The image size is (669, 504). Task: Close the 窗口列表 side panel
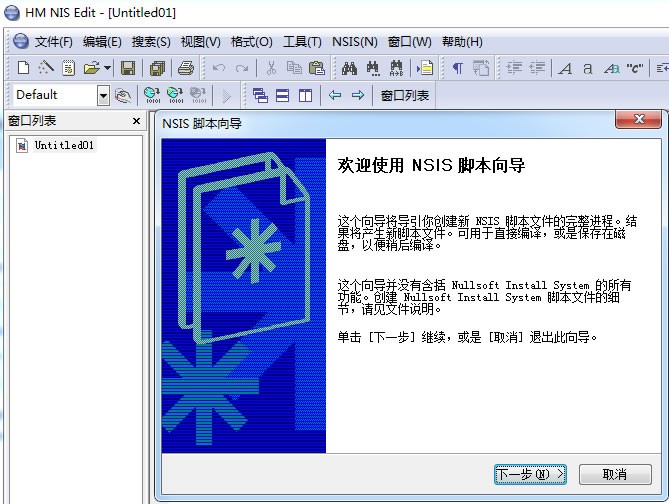tap(137, 121)
